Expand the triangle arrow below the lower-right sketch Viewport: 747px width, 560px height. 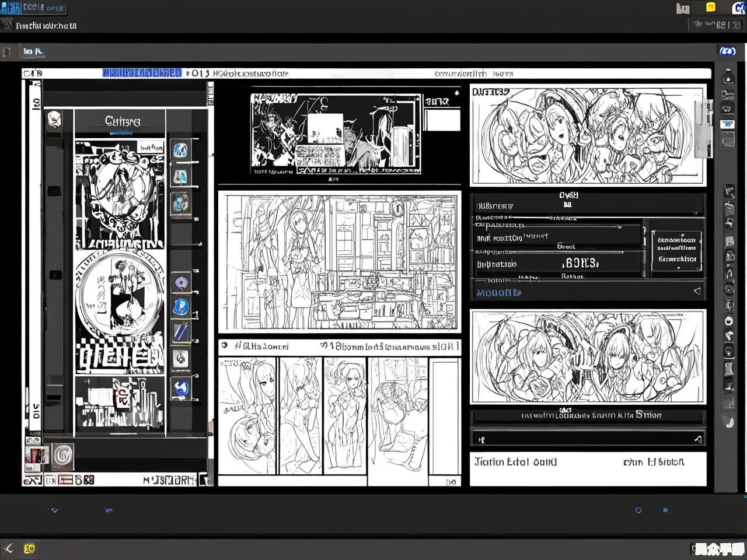click(698, 439)
